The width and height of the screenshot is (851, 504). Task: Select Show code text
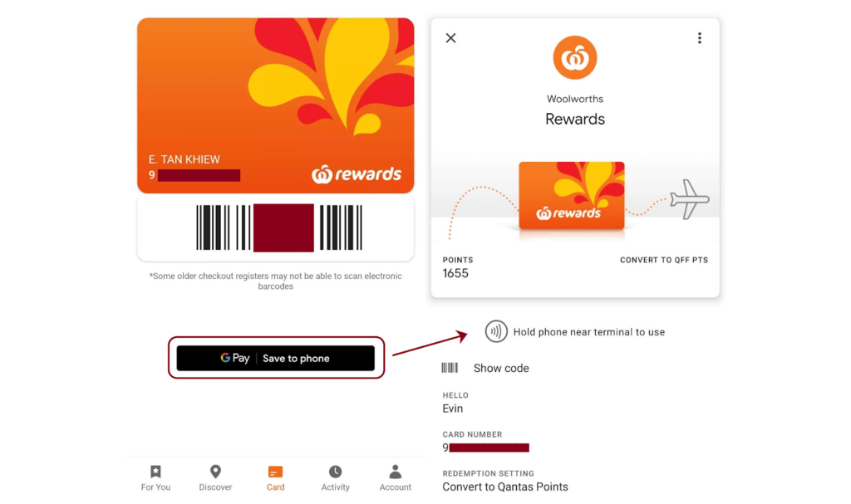[x=501, y=368]
